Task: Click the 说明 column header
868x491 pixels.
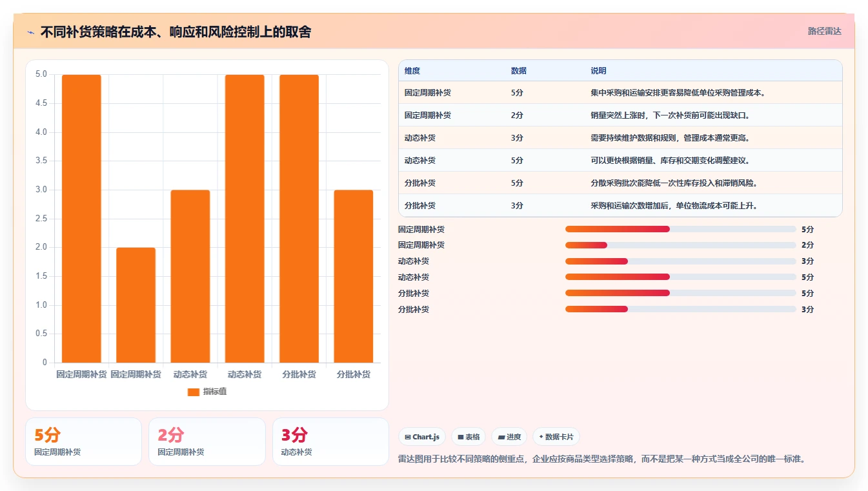Action: pyautogui.click(x=598, y=71)
